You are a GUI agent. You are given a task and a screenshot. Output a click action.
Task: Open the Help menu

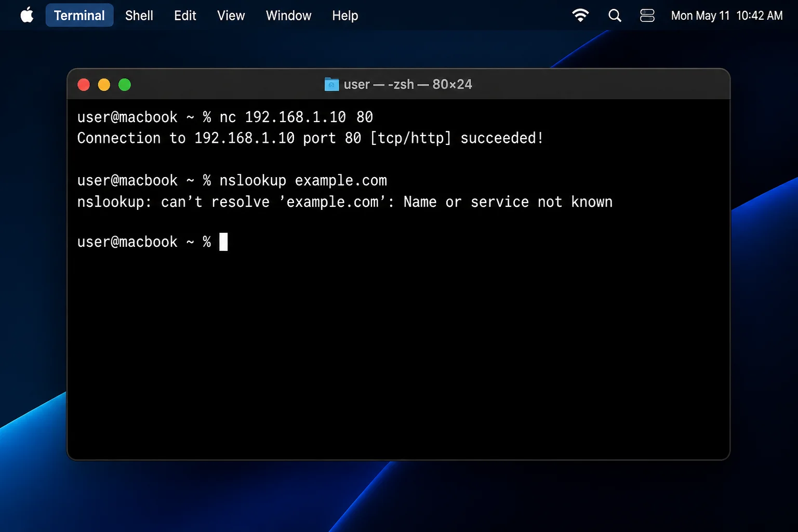click(x=345, y=16)
